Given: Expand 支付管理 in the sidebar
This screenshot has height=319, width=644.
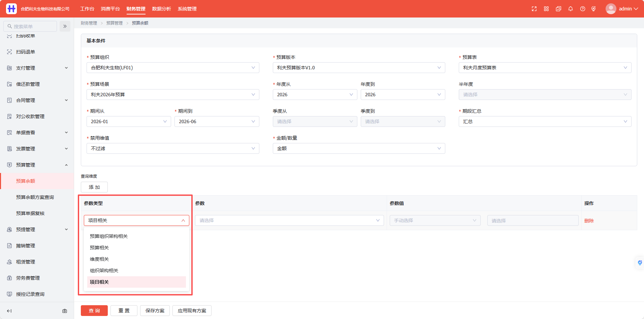Looking at the screenshot, I should (x=37, y=68).
